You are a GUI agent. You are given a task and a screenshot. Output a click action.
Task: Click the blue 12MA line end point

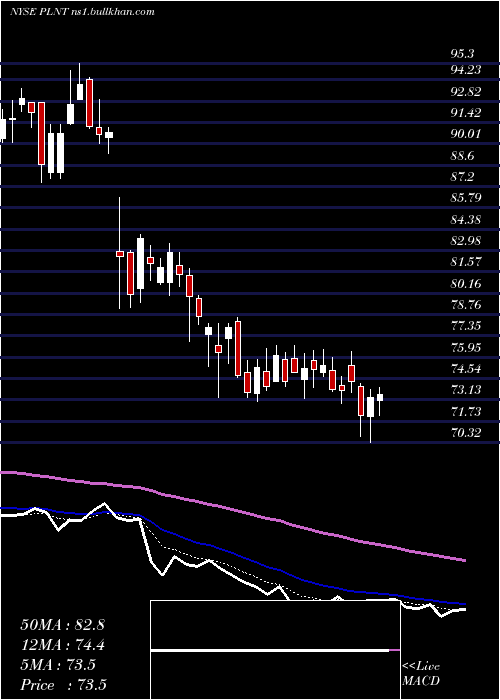coord(465,604)
